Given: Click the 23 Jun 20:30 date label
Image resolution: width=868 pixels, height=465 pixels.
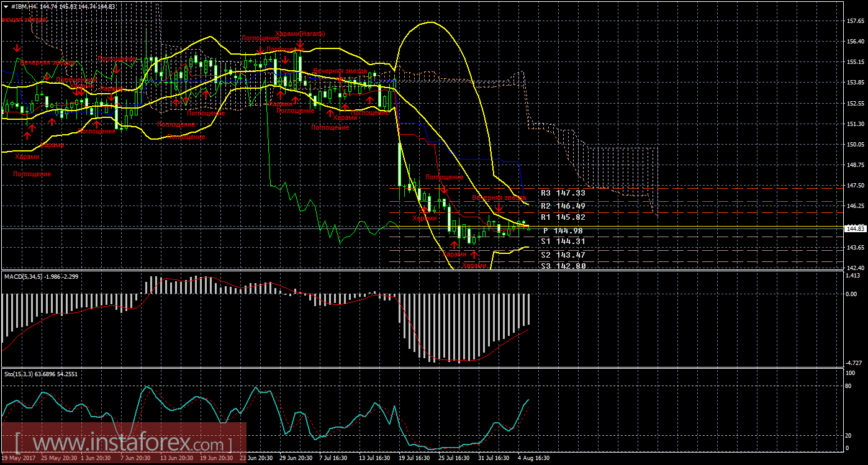Looking at the screenshot, I should click(x=257, y=458).
